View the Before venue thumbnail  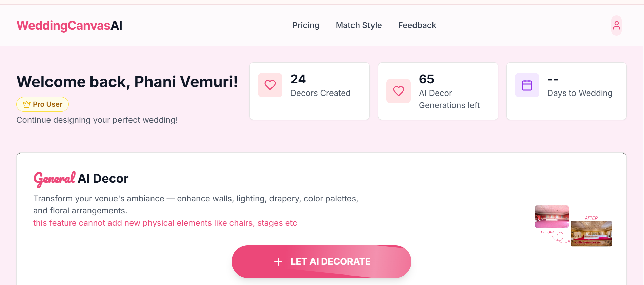click(x=551, y=216)
